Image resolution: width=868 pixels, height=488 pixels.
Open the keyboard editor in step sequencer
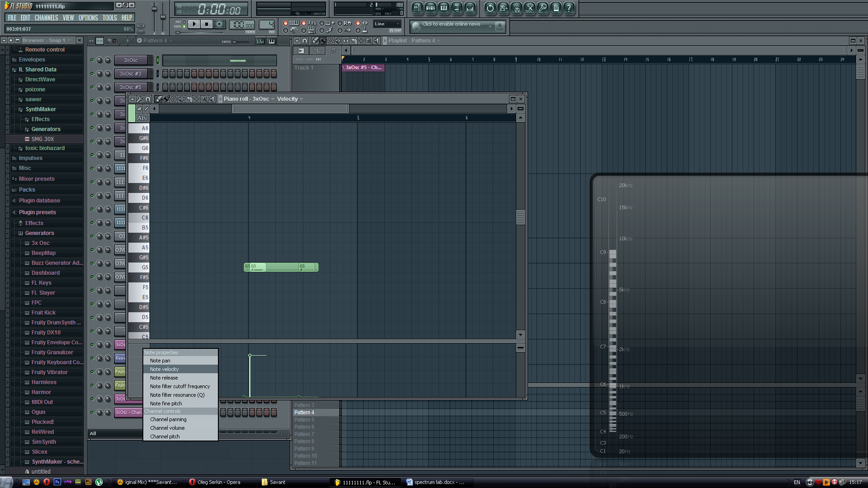pyautogui.click(x=271, y=41)
